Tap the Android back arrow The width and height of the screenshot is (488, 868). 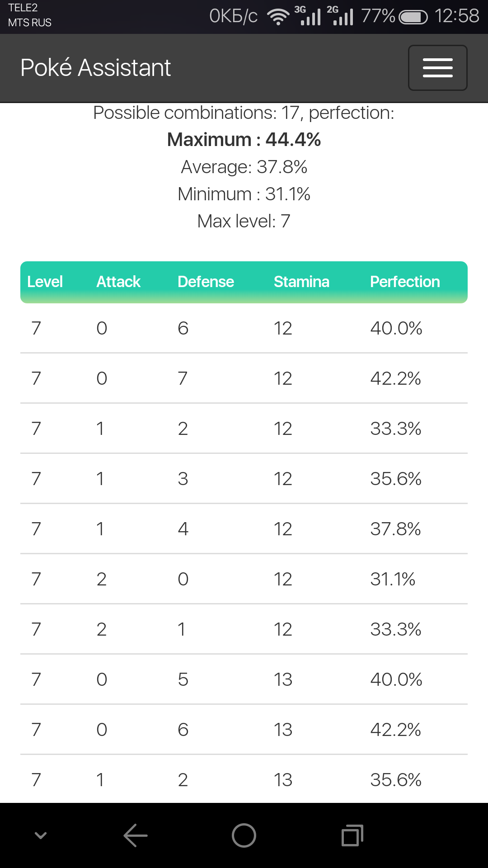tap(136, 835)
